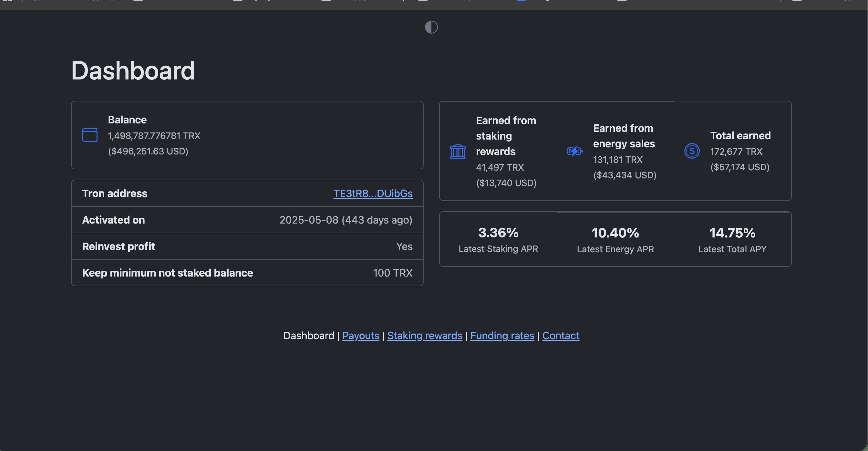Open the Funding rates footer link
Screen dimensions: 868x451
click(x=502, y=336)
